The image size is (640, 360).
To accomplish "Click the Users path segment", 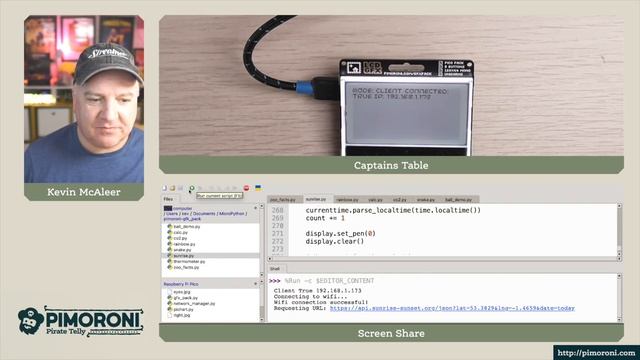I will tap(172, 213).
